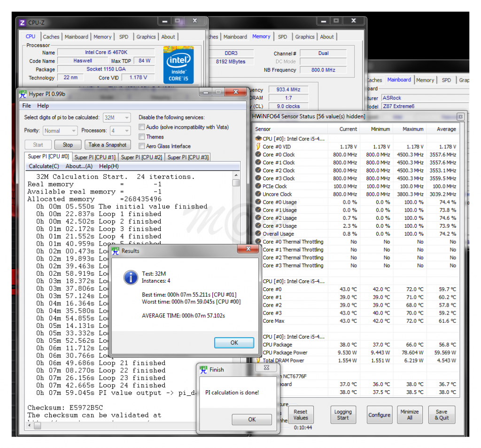The width and height of the screenshot is (481, 448).
Task: Open the Calculate(C) menu
Action: click(x=44, y=166)
